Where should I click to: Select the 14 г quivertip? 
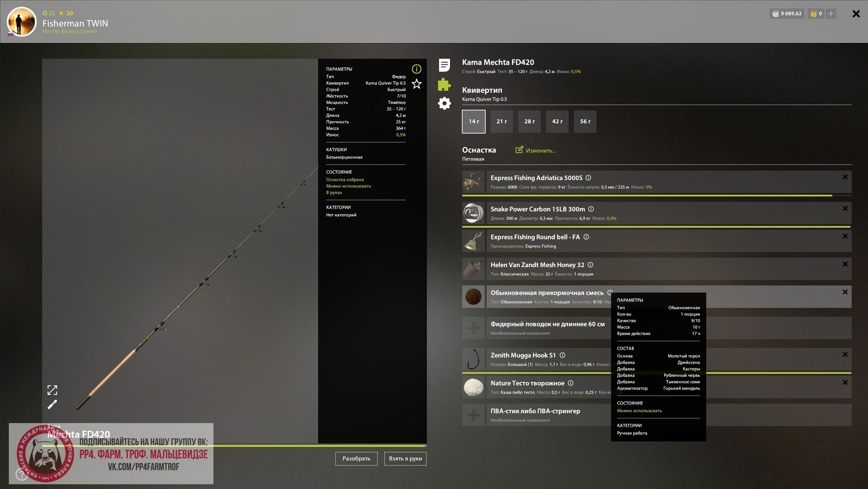click(474, 122)
